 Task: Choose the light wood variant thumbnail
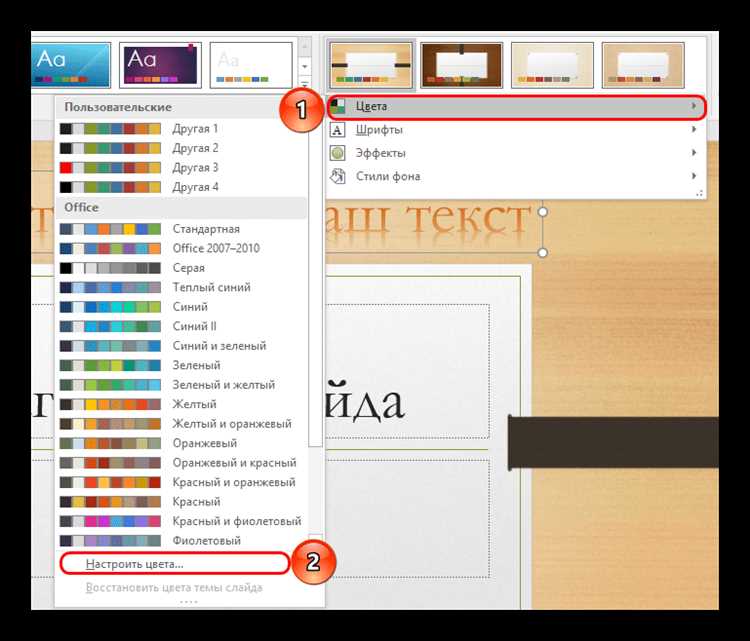tap(371, 65)
